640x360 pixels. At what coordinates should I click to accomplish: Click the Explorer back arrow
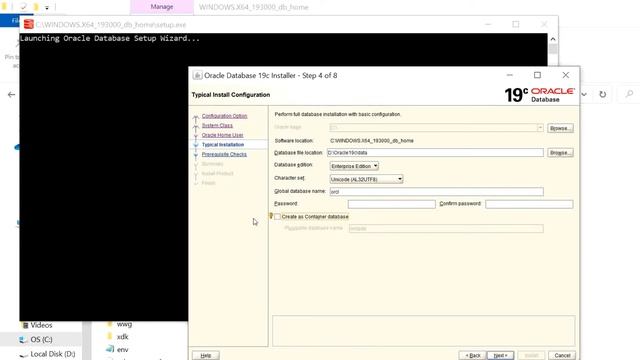pos(11,94)
